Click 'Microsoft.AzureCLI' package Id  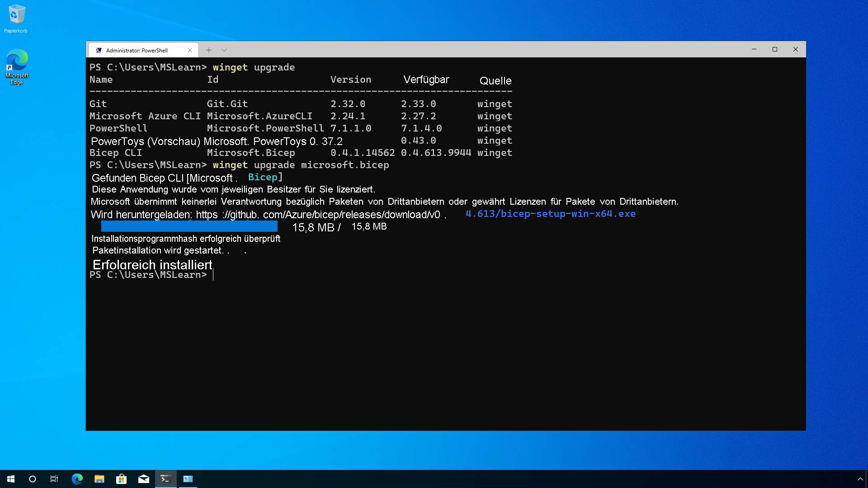(x=259, y=116)
